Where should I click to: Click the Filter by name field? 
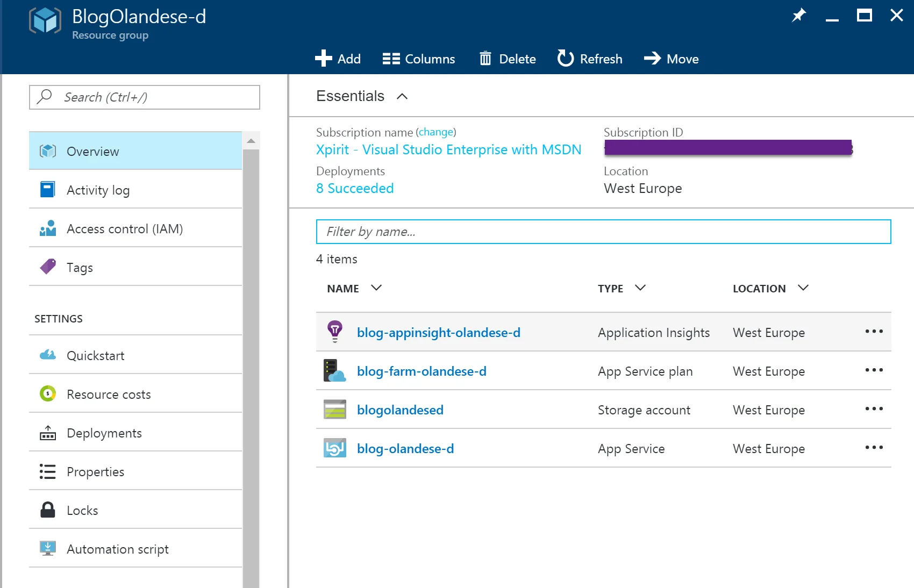click(x=603, y=232)
